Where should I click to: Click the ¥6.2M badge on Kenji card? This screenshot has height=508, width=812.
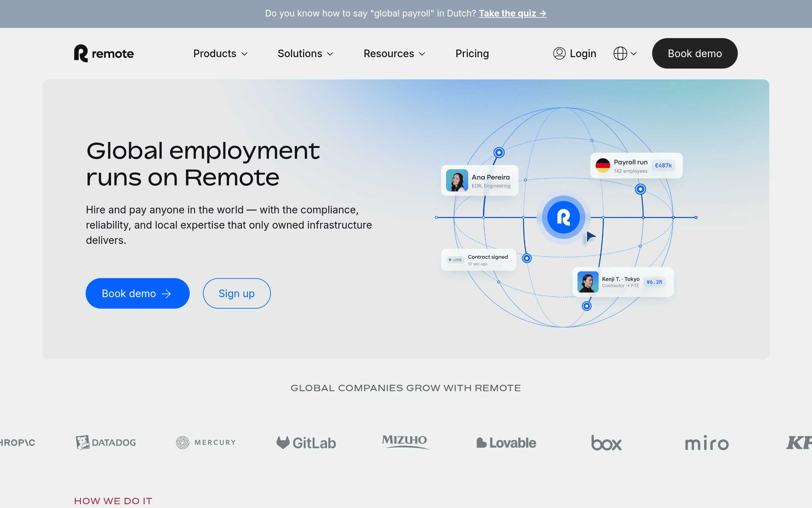point(654,282)
